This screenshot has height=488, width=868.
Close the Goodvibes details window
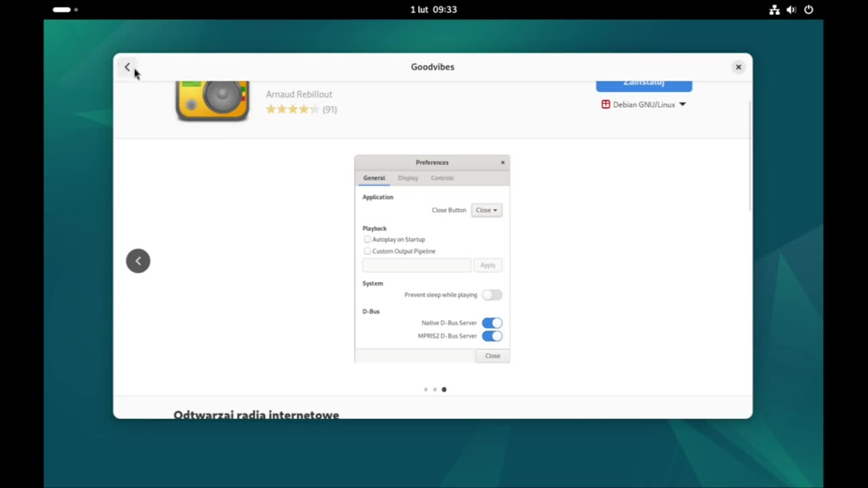coord(738,67)
